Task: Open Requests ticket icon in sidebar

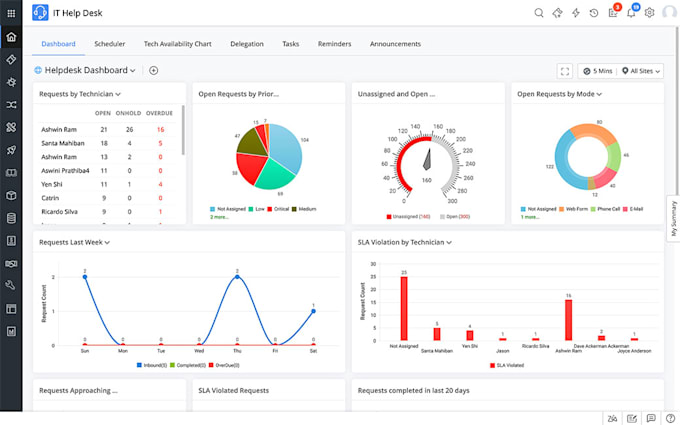Action: (x=11, y=59)
